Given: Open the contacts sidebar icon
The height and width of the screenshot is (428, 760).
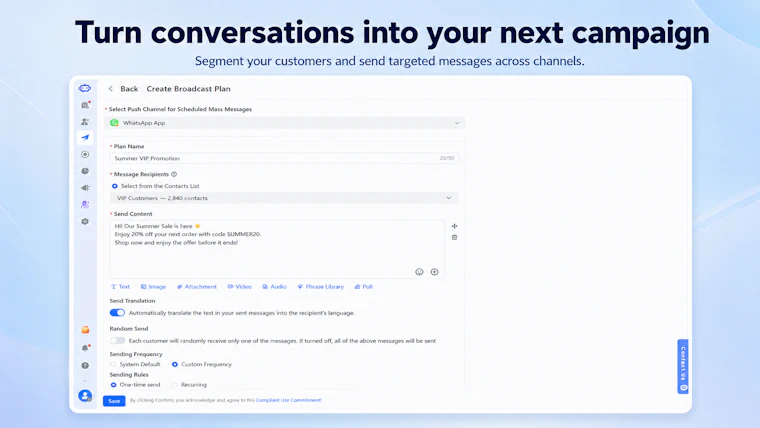Looking at the screenshot, I should coord(85,122).
